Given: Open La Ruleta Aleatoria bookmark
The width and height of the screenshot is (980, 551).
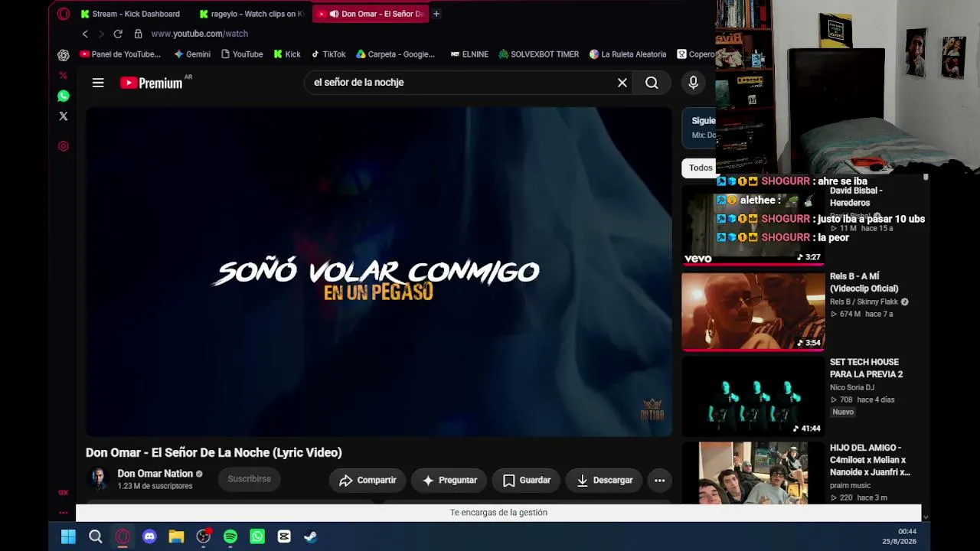Looking at the screenshot, I should 628,54.
